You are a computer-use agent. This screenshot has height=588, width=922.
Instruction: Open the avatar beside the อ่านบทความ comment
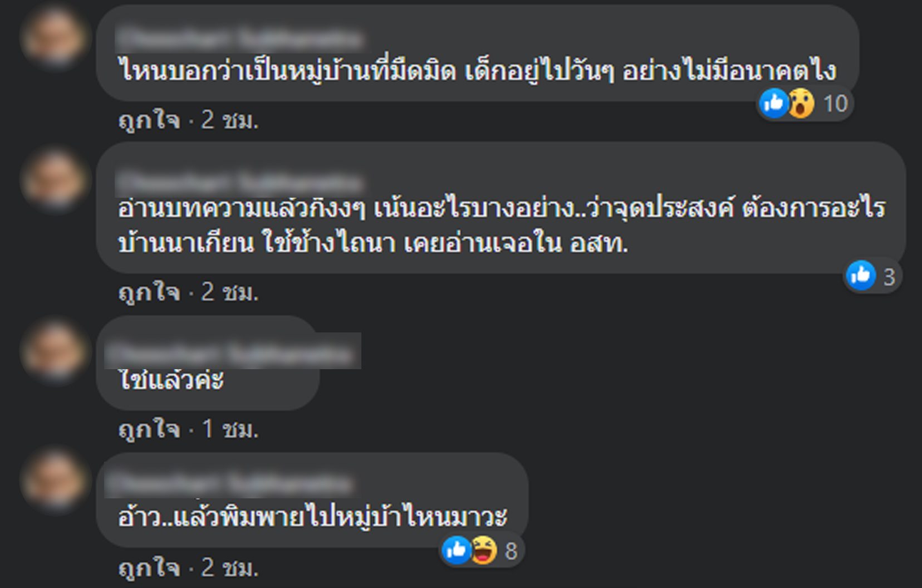pyautogui.click(x=54, y=179)
